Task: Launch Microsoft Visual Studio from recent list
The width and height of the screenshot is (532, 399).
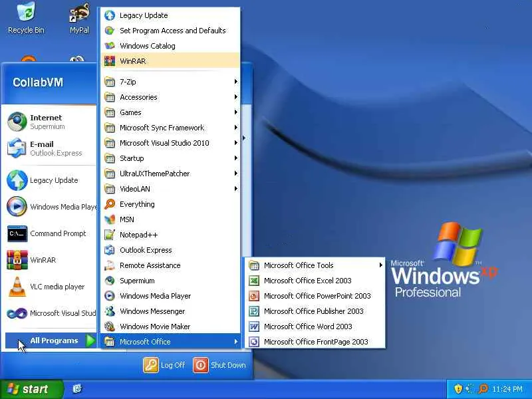Action: tap(51, 313)
